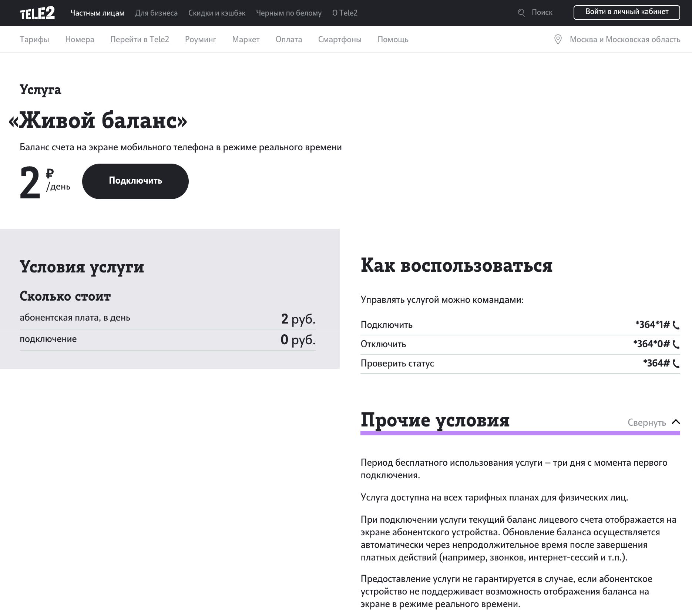Collapse section using the chevron arrow

point(676,422)
